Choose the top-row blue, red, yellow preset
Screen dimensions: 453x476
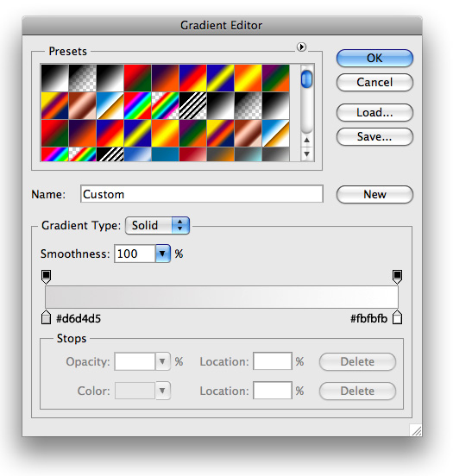[x=192, y=78]
